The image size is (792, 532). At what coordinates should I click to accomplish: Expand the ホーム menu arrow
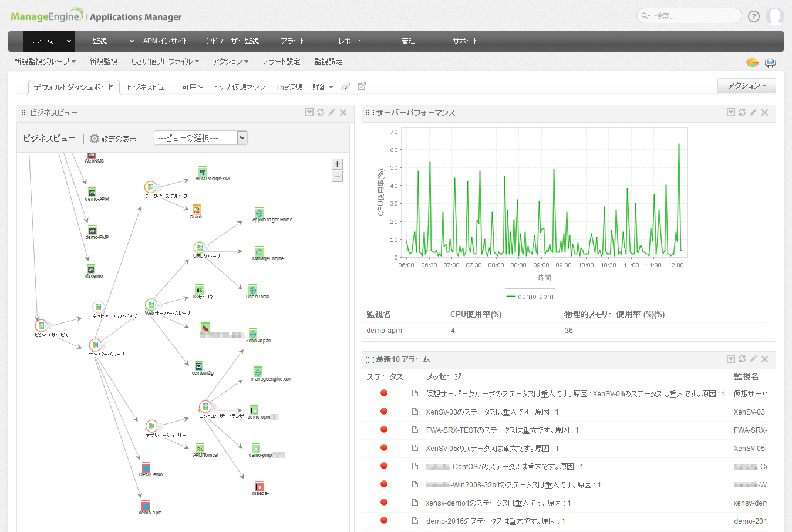tap(69, 41)
